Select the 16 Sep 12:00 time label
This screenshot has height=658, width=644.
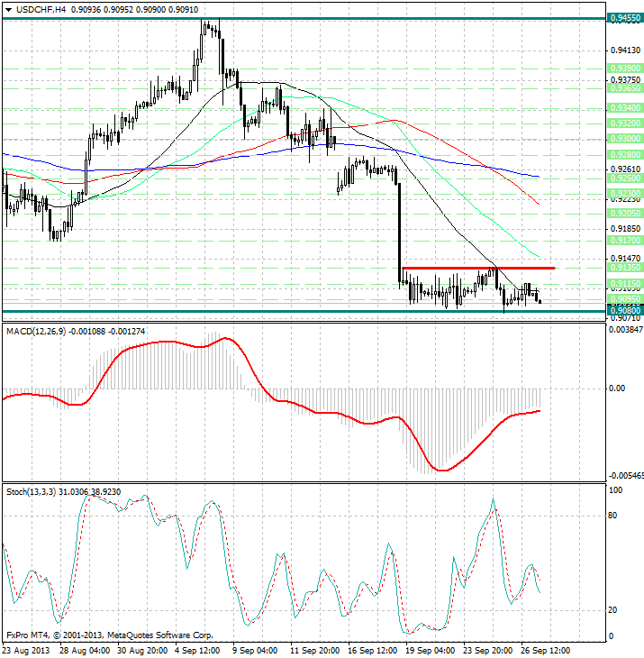tap(373, 651)
